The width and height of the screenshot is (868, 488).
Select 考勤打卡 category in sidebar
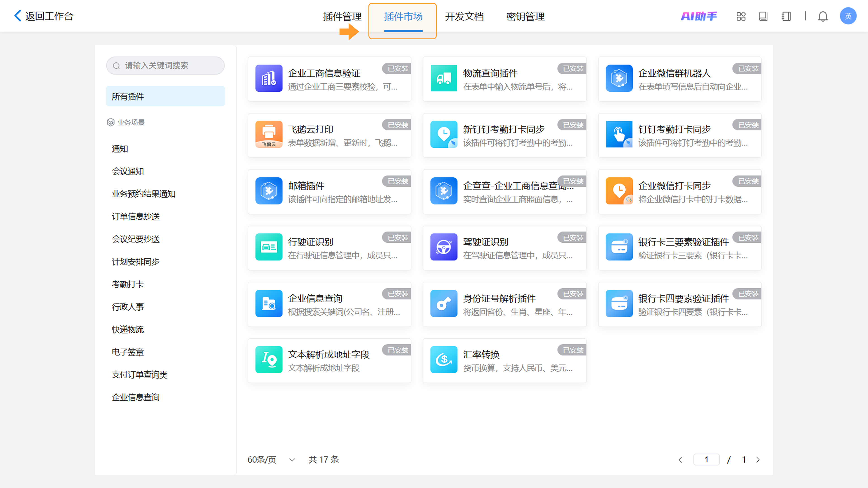(x=128, y=284)
